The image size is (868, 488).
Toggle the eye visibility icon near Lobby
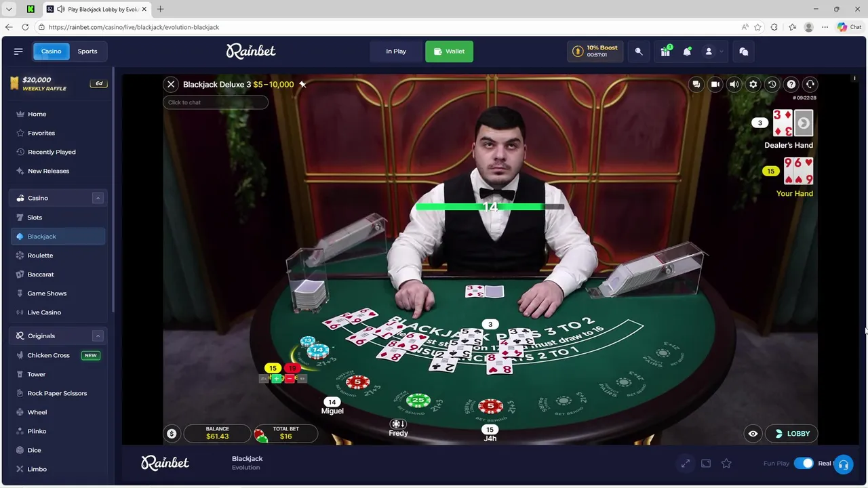tap(753, 434)
